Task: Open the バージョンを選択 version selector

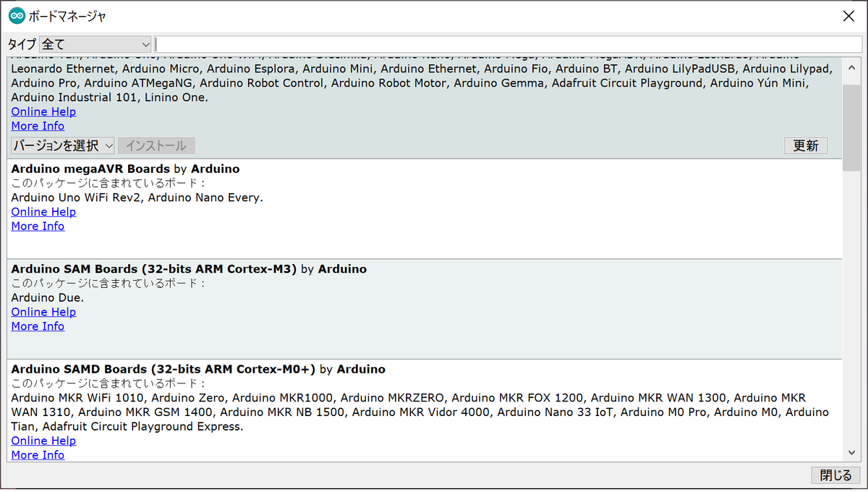Action: tap(61, 145)
